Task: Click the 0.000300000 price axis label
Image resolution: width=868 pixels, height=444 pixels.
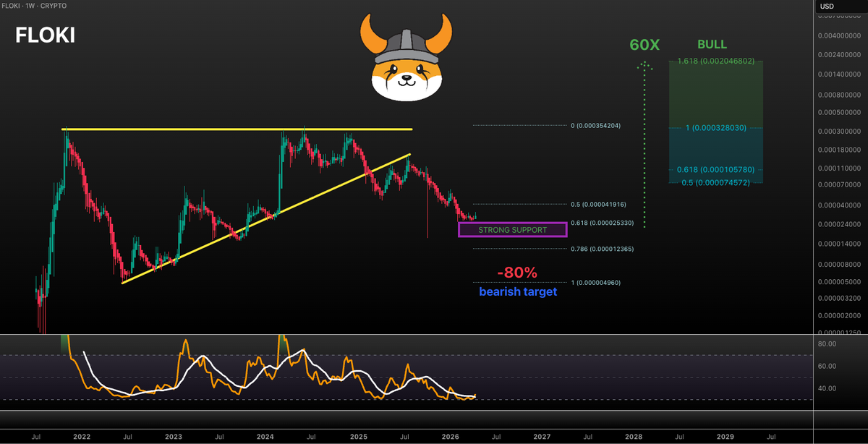Action: [839, 132]
